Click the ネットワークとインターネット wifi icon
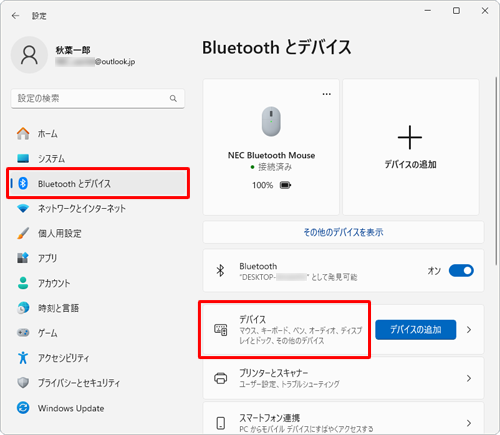 [23, 209]
